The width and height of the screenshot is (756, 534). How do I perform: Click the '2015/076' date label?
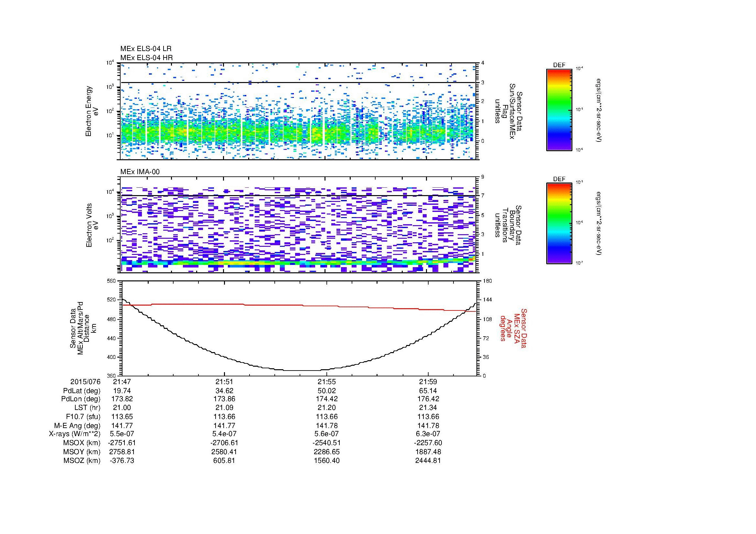[85, 382]
